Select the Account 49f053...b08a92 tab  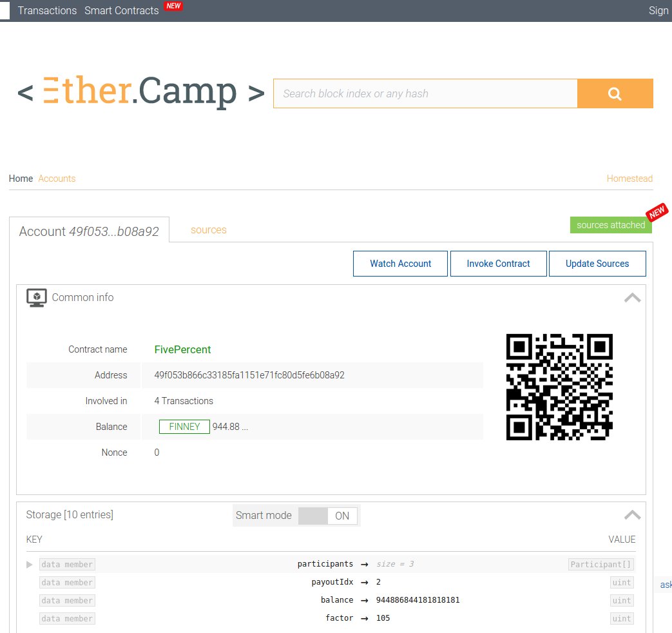coord(89,231)
